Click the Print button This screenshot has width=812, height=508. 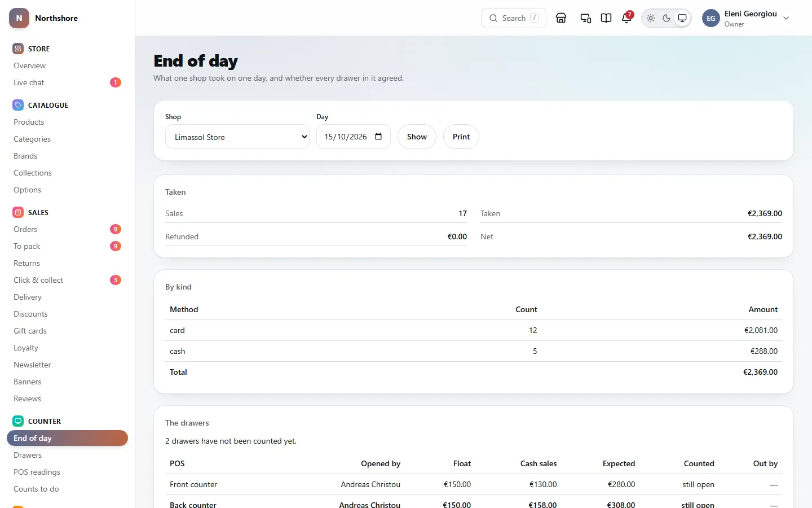(x=461, y=137)
